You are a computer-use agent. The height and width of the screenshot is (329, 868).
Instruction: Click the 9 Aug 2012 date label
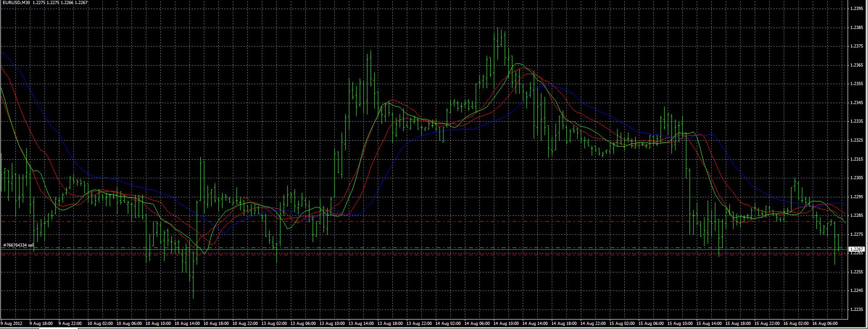coord(12,324)
